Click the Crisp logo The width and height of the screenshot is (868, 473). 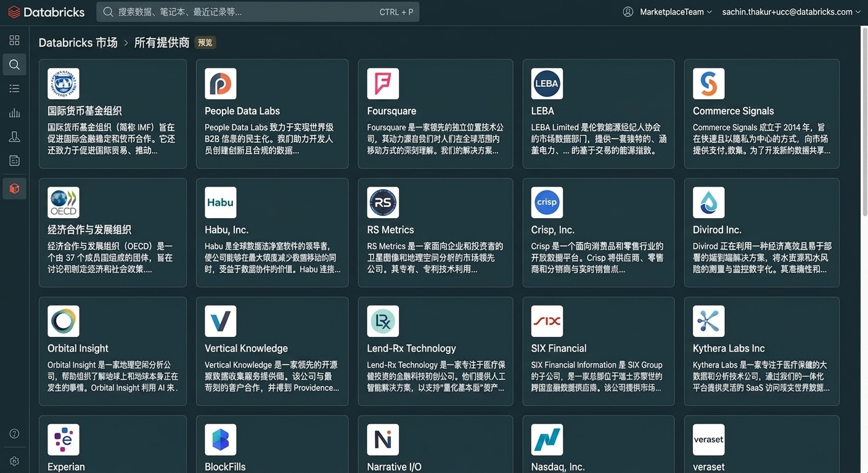tap(547, 203)
